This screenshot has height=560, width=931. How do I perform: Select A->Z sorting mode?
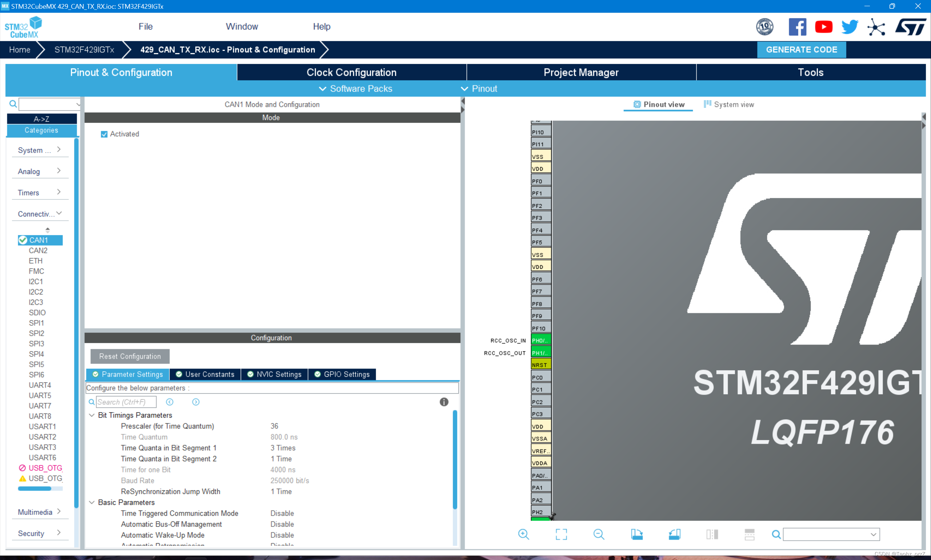coord(41,119)
